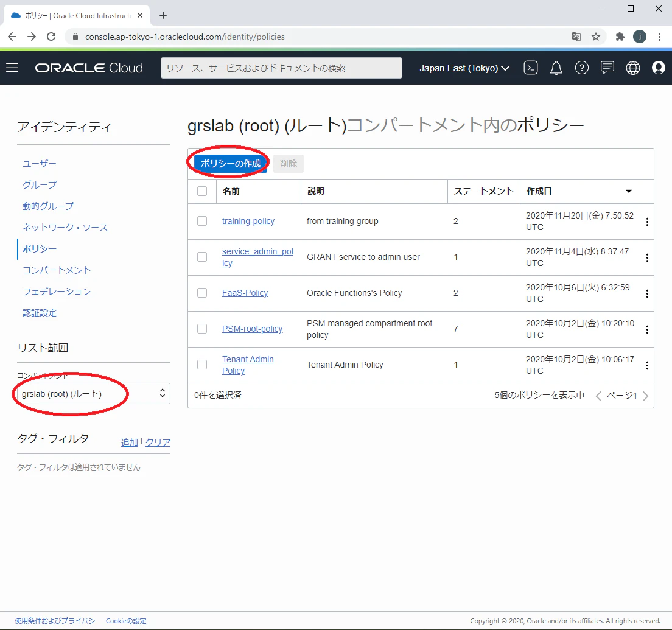Click the disabled 削除 button

tap(289, 164)
